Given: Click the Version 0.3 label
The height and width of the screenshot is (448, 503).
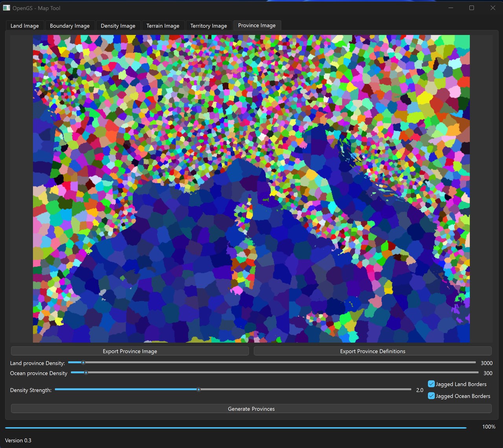Looking at the screenshot, I should pos(18,440).
